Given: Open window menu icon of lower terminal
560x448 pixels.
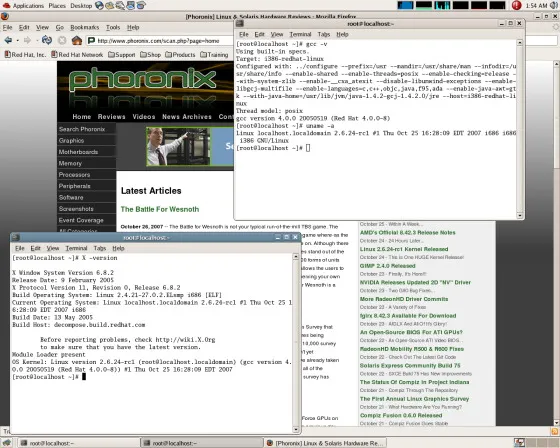Looking at the screenshot, I should 16,238.
